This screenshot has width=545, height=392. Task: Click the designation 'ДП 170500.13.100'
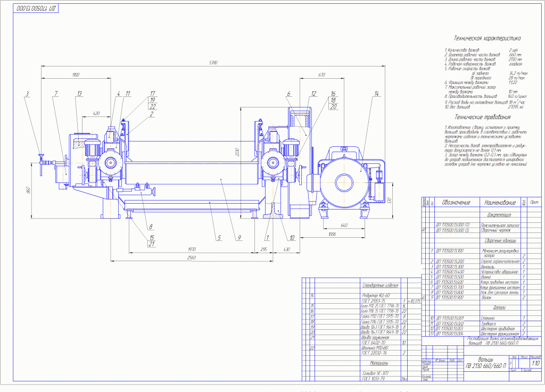450,251
